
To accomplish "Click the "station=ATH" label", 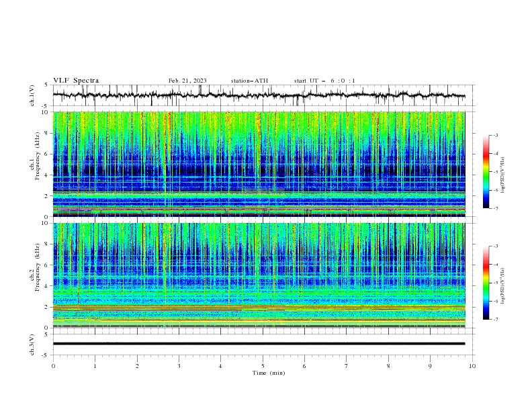I will point(249,81).
